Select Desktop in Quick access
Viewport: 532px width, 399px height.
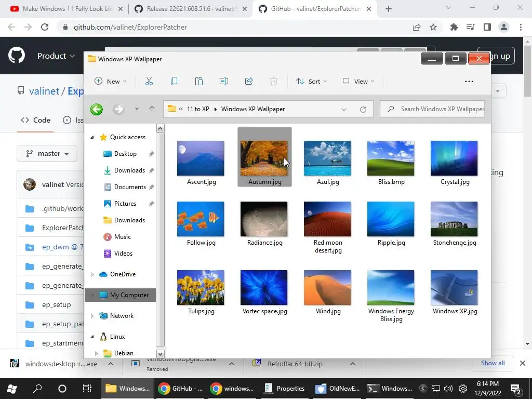click(x=125, y=154)
